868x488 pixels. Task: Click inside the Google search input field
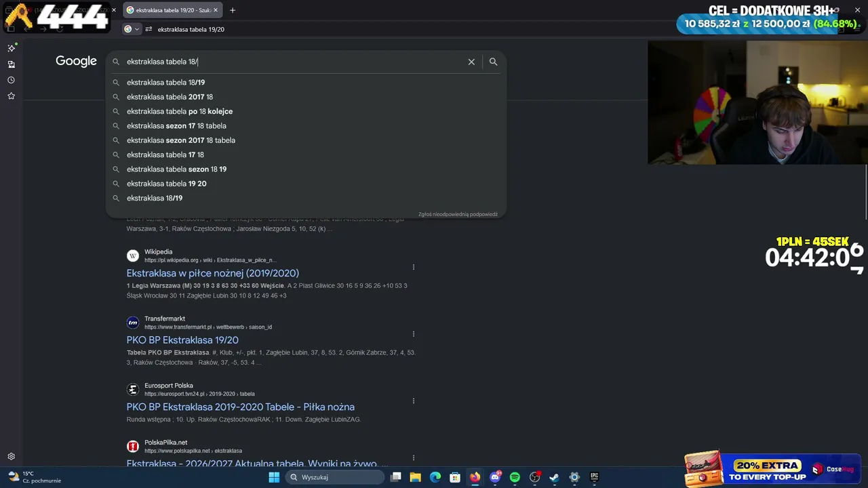[x=292, y=62]
